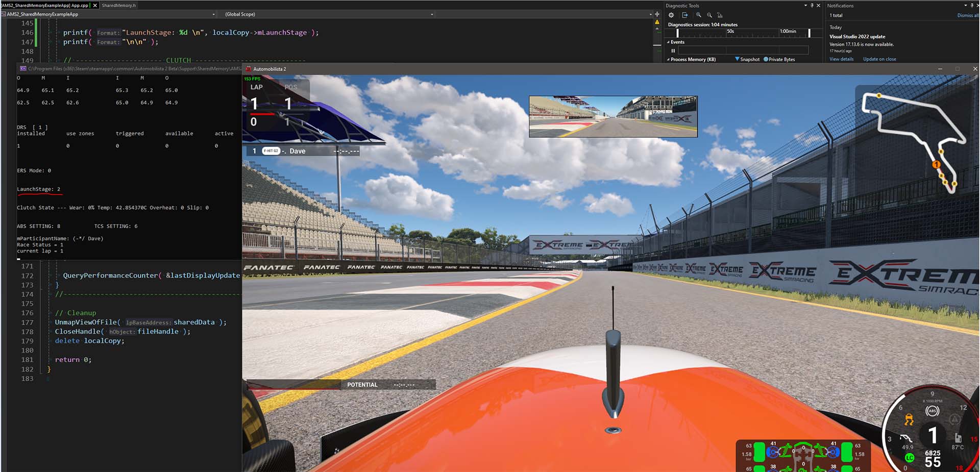Click the console window title bar icon
This screenshot has height=472, width=980.
23,68
